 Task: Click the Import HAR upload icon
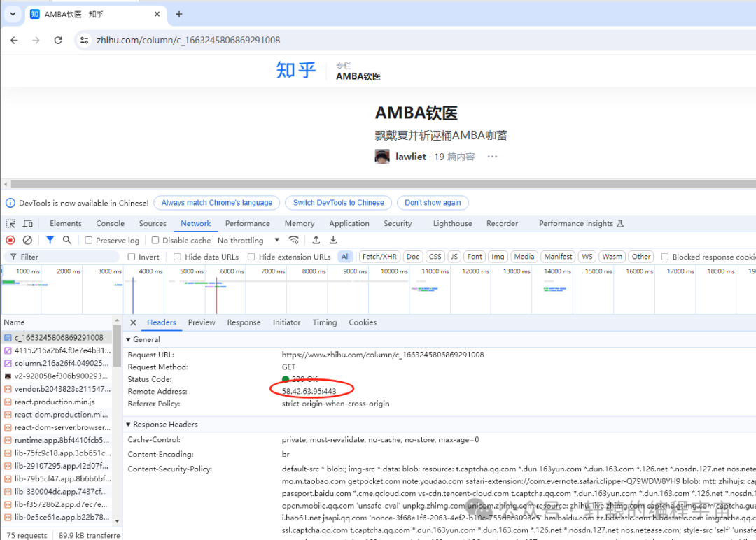pos(316,240)
